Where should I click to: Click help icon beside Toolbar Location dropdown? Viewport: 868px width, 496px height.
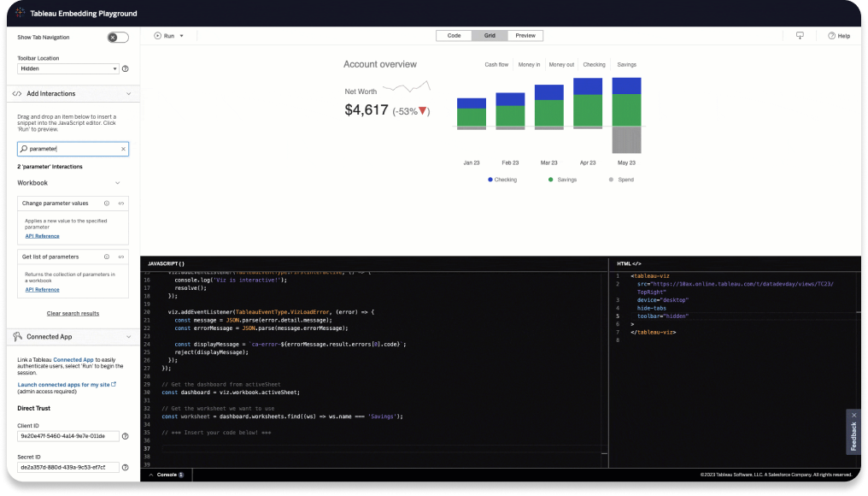point(125,68)
